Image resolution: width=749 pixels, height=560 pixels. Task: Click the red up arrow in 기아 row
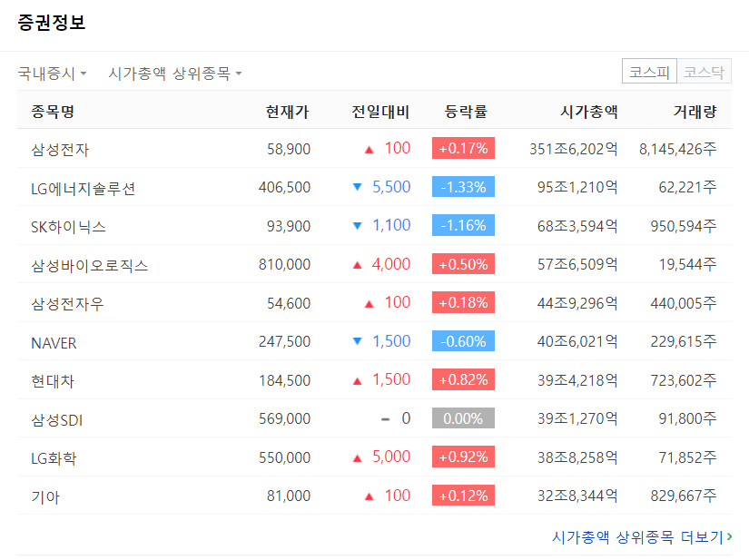(369, 496)
